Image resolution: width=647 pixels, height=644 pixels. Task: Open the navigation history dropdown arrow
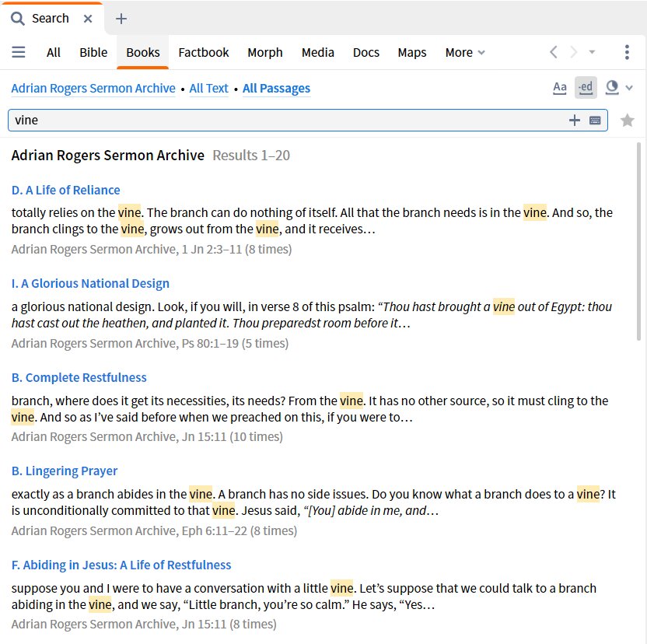[592, 52]
